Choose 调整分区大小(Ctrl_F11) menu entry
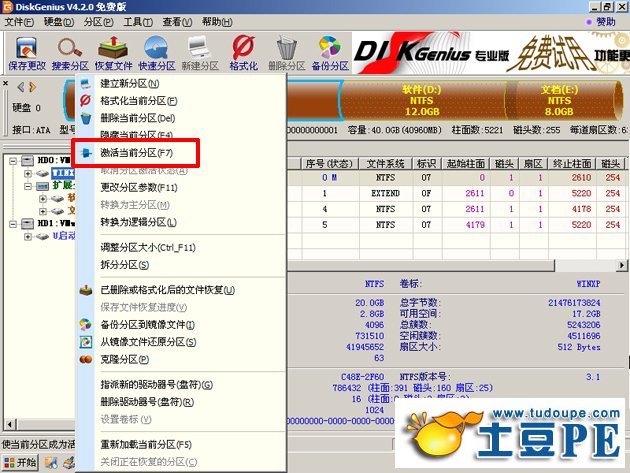Viewport: 630px width, 473px height. click(x=148, y=248)
